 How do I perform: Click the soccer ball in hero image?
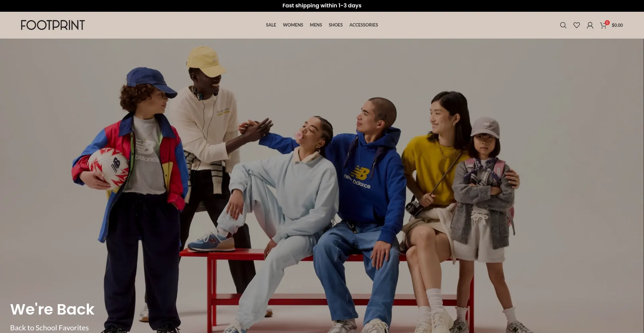pos(108,168)
